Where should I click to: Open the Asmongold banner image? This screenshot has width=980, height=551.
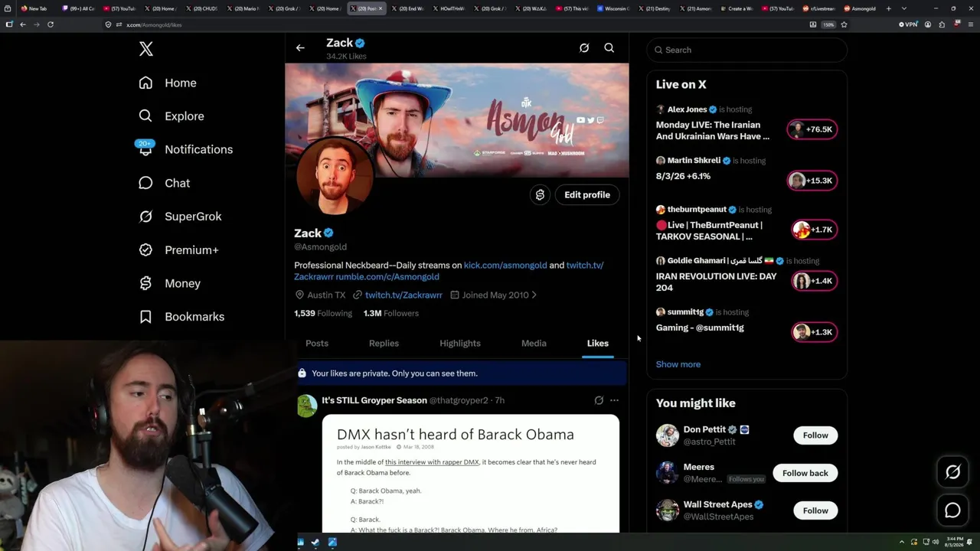pyautogui.click(x=457, y=120)
